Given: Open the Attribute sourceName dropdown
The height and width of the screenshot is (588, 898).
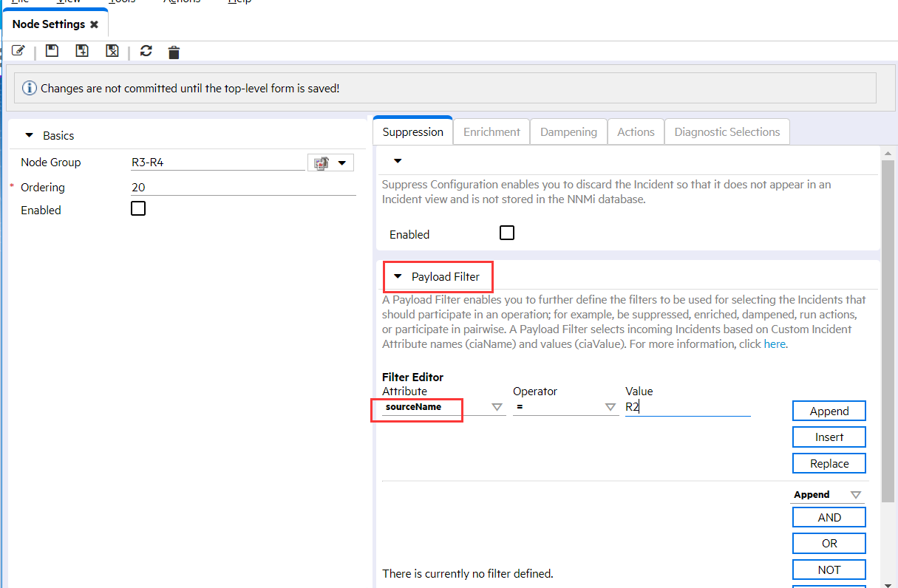Looking at the screenshot, I should pos(497,407).
